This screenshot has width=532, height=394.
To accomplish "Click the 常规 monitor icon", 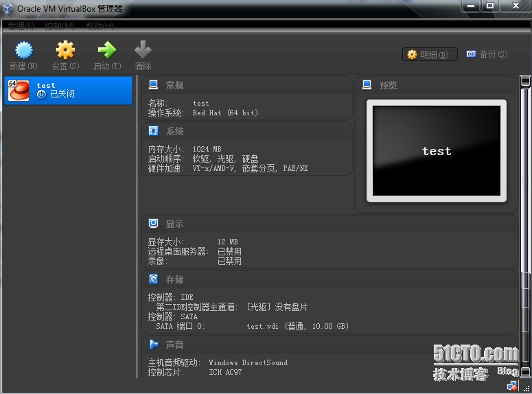I will click(153, 85).
